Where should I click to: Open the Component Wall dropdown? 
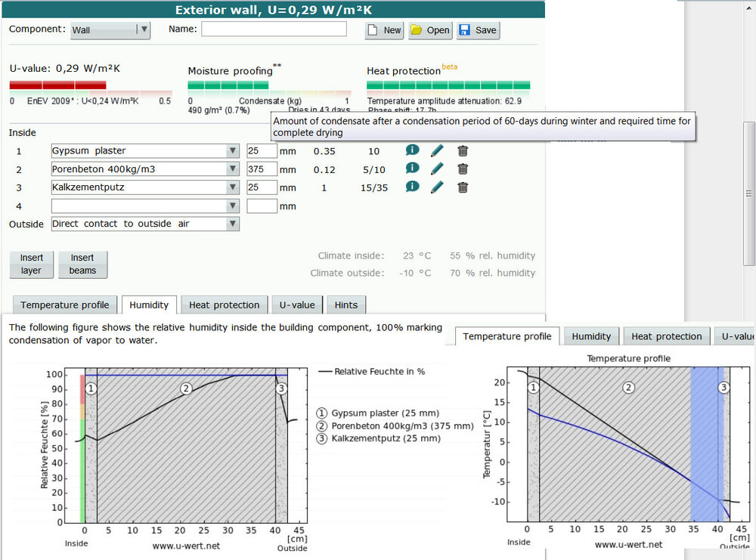(110, 30)
